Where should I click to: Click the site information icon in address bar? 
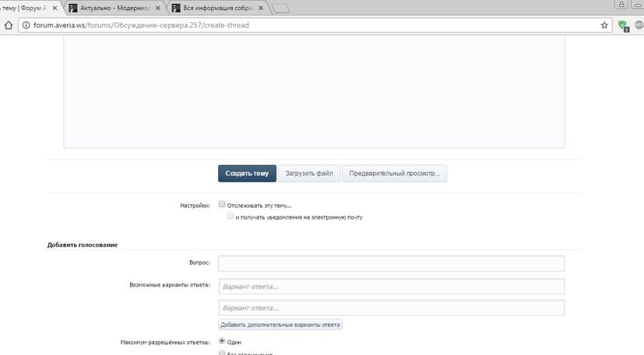coord(25,26)
